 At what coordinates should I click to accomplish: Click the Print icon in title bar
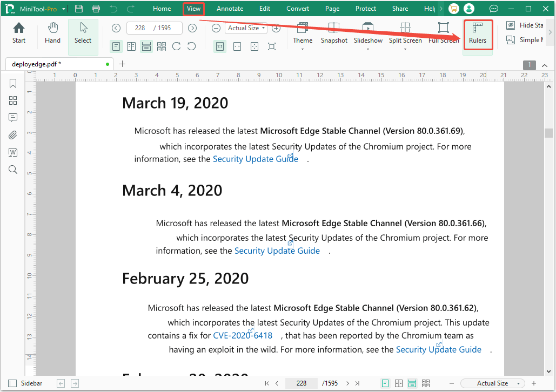tap(96, 9)
